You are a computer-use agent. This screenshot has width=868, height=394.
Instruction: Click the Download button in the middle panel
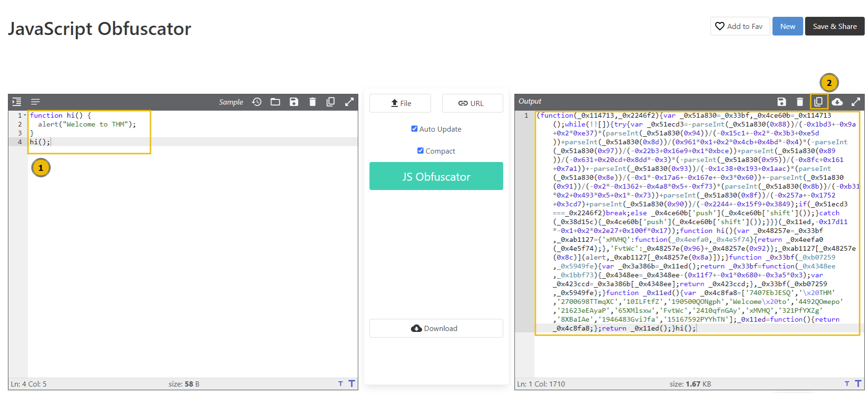[436, 328]
